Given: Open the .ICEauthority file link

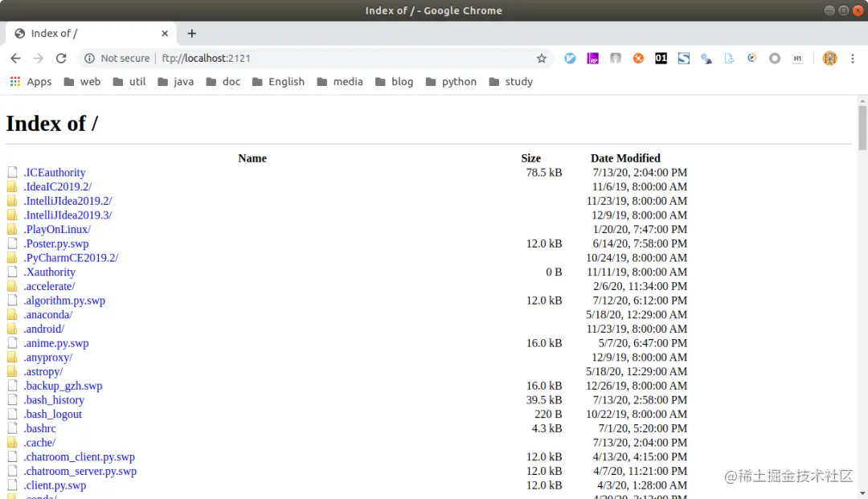Looking at the screenshot, I should click(x=55, y=173).
